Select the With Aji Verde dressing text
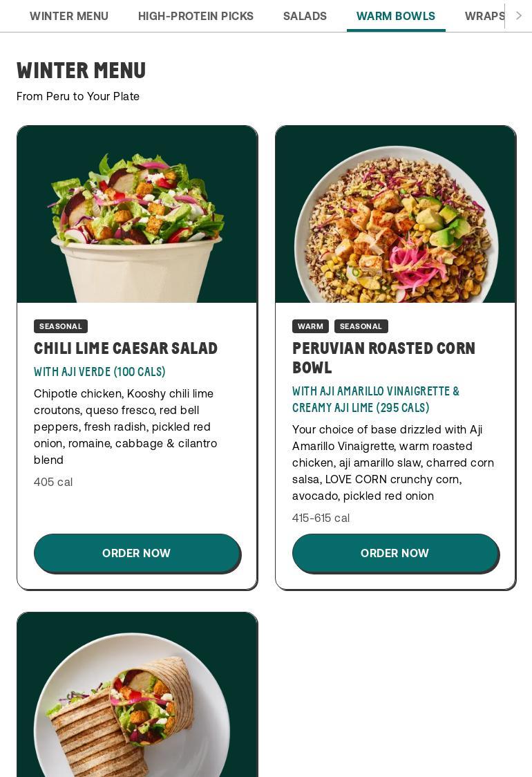Viewport: 532px width, 777px height. pos(99,372)
